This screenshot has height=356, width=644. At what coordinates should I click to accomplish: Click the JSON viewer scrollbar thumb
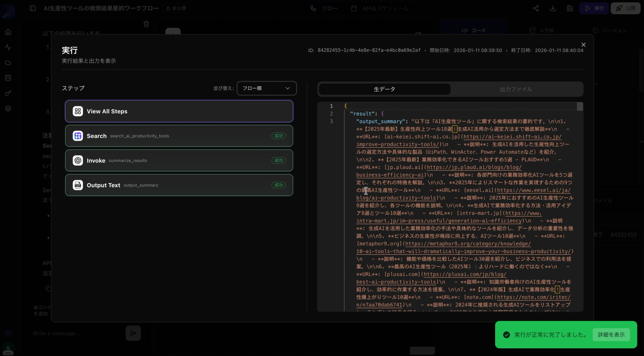click(x=580, y=106)
